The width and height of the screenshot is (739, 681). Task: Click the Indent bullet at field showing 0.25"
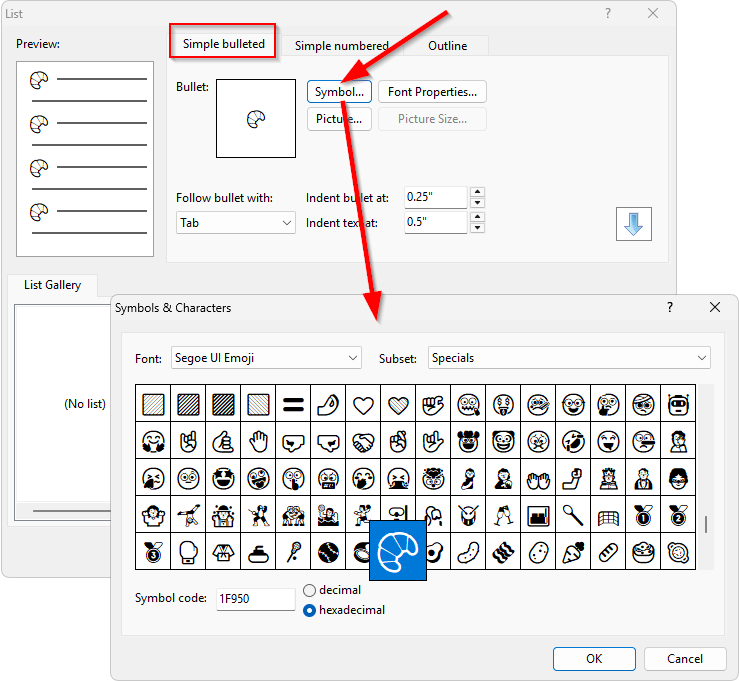coord(435,197)
